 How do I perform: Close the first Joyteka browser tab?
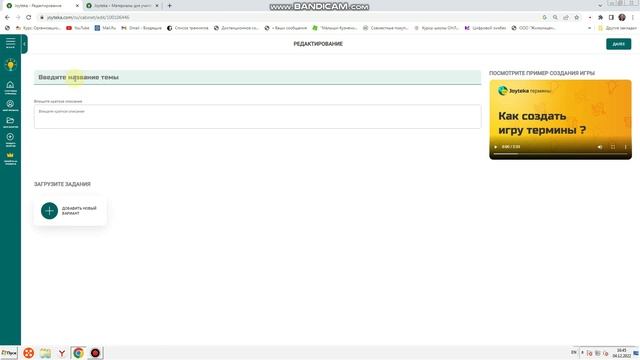[77, 6]
